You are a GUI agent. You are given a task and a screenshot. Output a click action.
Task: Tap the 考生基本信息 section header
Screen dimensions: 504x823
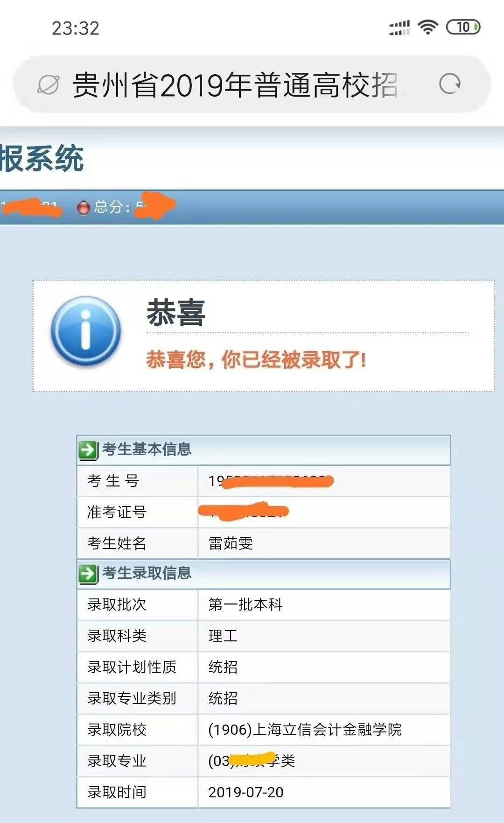click(264, 450)
